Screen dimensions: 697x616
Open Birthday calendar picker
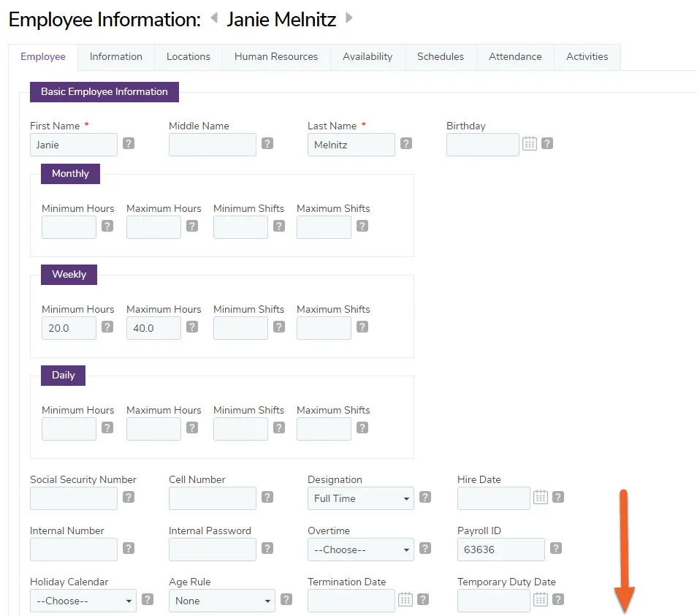click(530, 143)
